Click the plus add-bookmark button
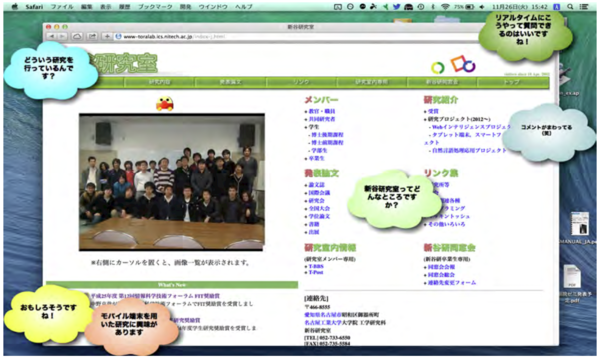The height and width of the screenshot is (360, 600). click(107, 36)
